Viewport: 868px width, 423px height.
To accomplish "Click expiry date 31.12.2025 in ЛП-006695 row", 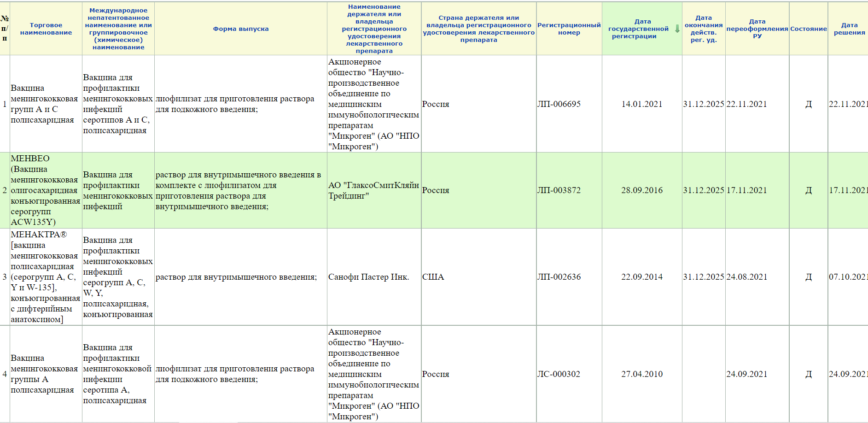I will (x=704, y=104).
